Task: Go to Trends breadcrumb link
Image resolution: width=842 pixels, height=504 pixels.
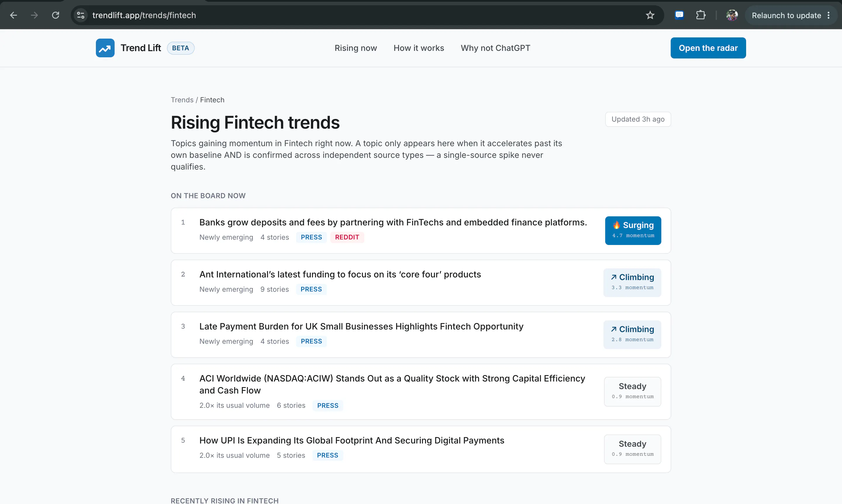Action: click(182, 100)
